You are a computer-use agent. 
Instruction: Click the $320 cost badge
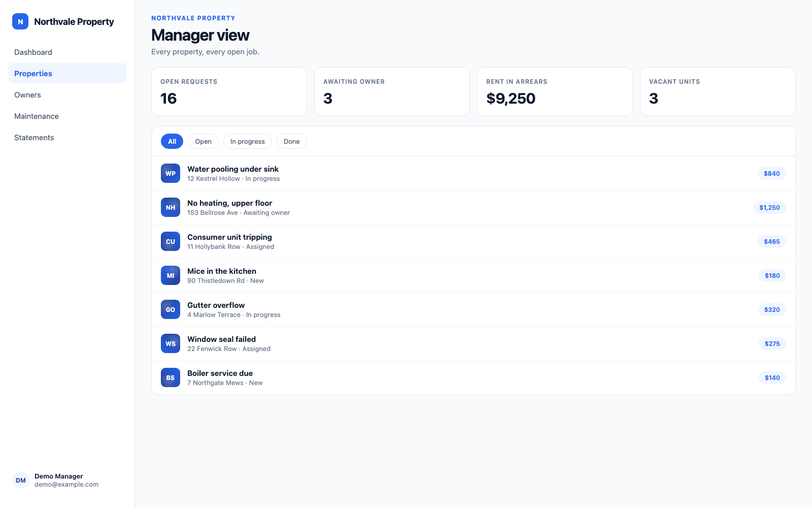[x=772, y=309]
